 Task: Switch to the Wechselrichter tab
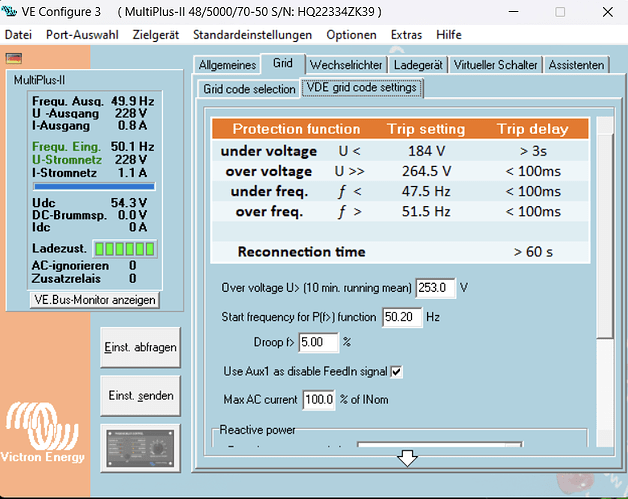(346, 65)
